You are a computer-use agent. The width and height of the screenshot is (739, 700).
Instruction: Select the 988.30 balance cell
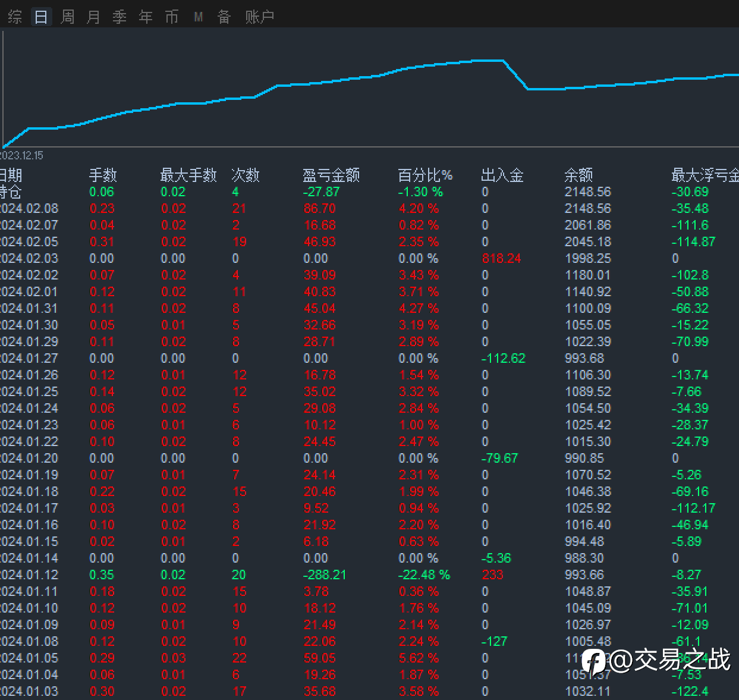(x=584, y=558)
